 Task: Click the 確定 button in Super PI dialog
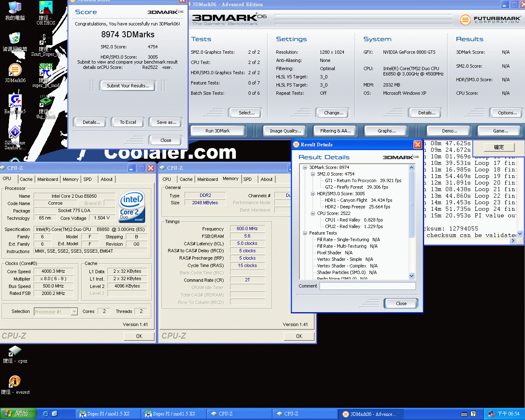click(x=499, y=147)
